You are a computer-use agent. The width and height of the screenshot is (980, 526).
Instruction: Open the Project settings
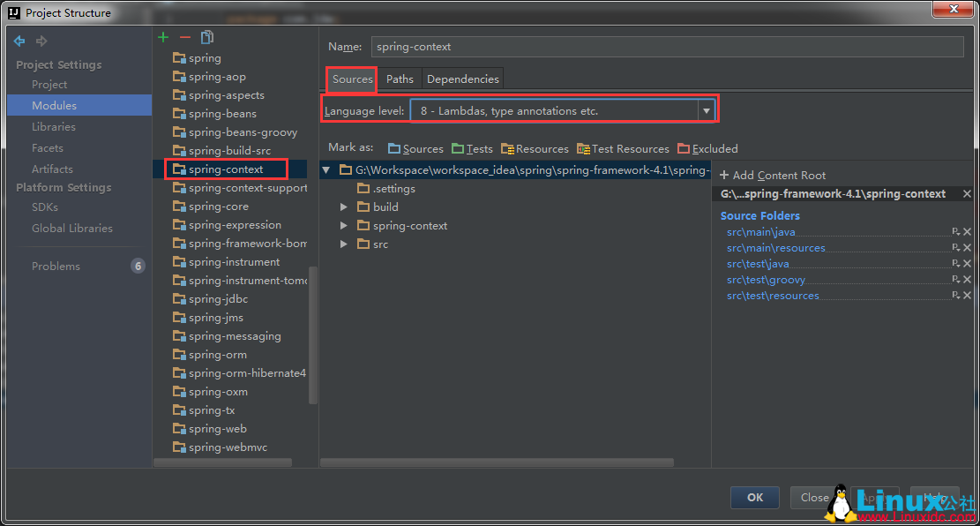[x=49, y=85]
